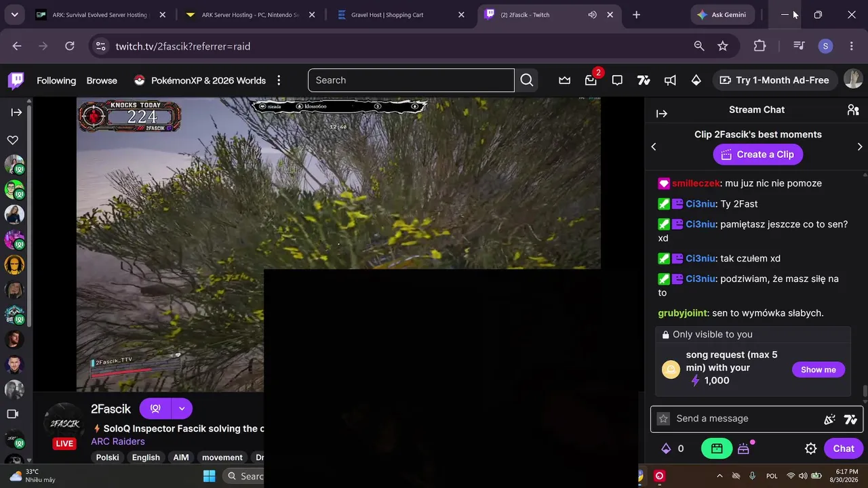Open the three-dot more menu in Twitch nav
This screenshot has width=868, height=488.
278,81
